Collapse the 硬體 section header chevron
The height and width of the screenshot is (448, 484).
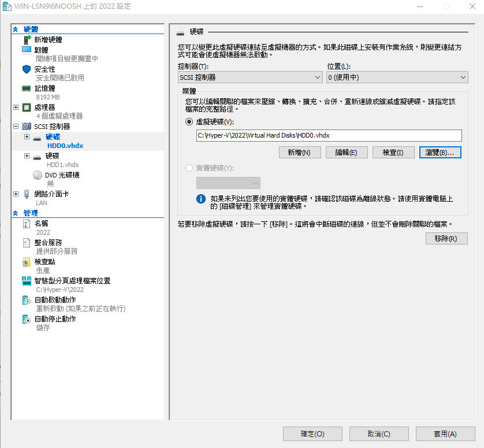point(16,29)
